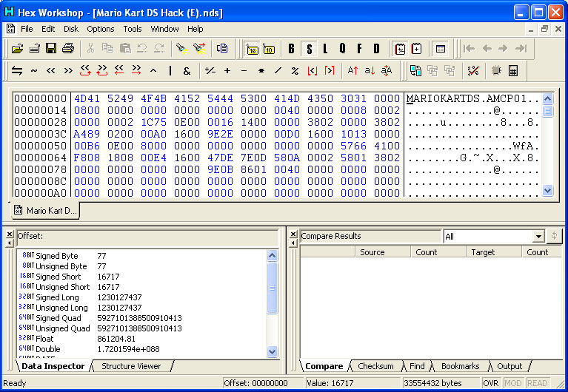Click the calculator icon in toolbar

click(x=513, y=70)
